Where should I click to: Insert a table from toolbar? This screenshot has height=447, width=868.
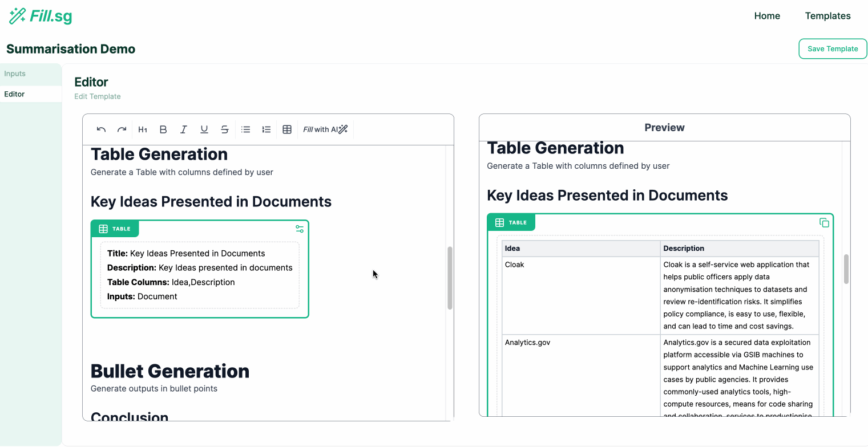tap(287, 129)
